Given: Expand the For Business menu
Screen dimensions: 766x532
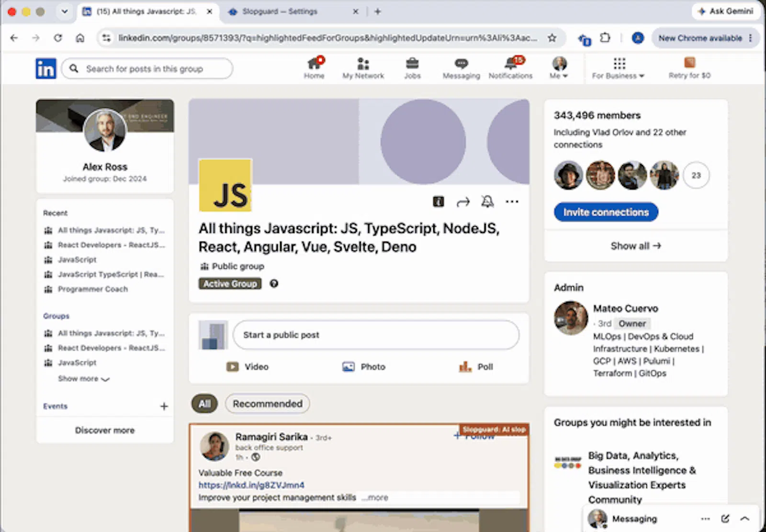Looking at the screenshot, I should [x=618, y=68].
